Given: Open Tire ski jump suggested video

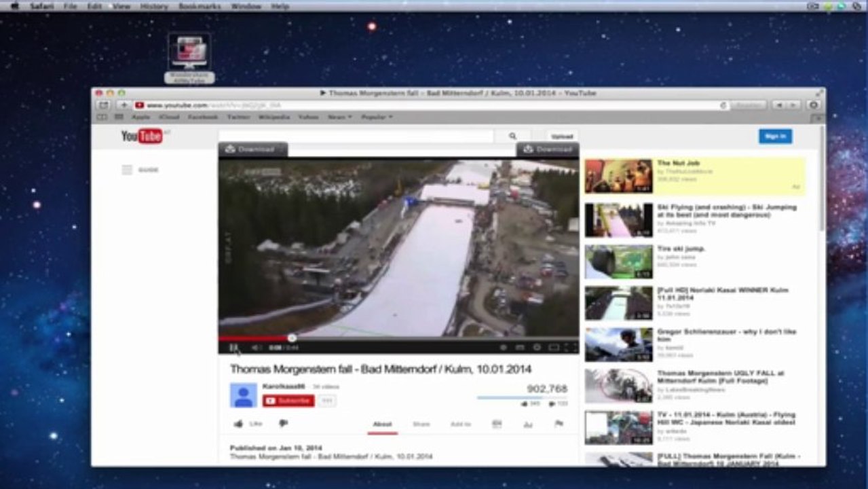Looking at the screenshot, I should click(695, 261).
